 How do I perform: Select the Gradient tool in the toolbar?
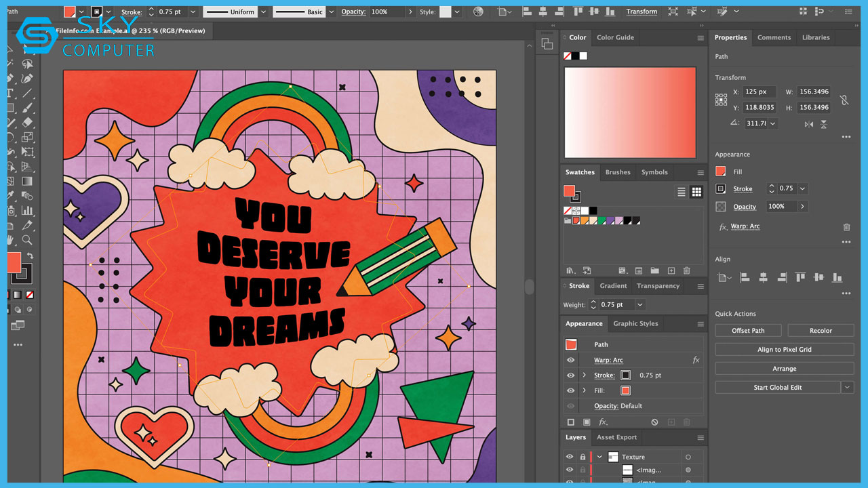(x=28, y=180)
